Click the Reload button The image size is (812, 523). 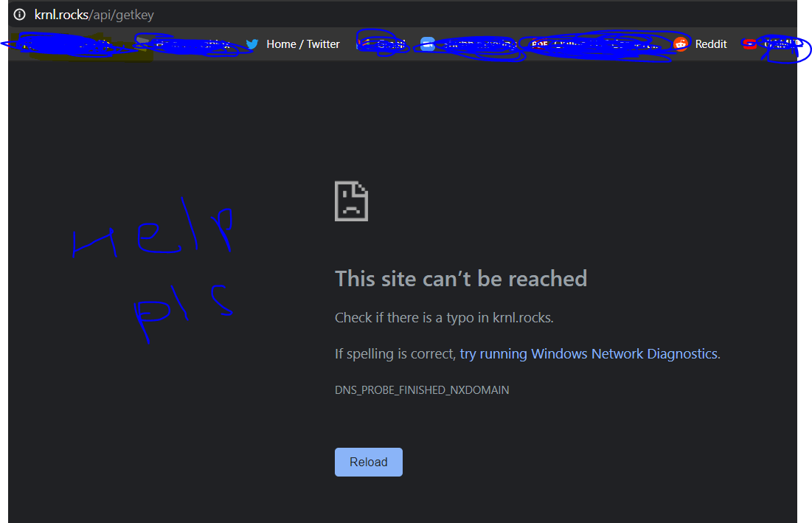(x=368, y=461)
